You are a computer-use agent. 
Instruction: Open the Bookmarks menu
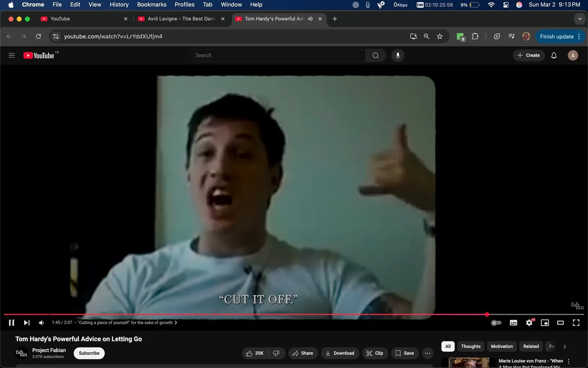(152, 5)
